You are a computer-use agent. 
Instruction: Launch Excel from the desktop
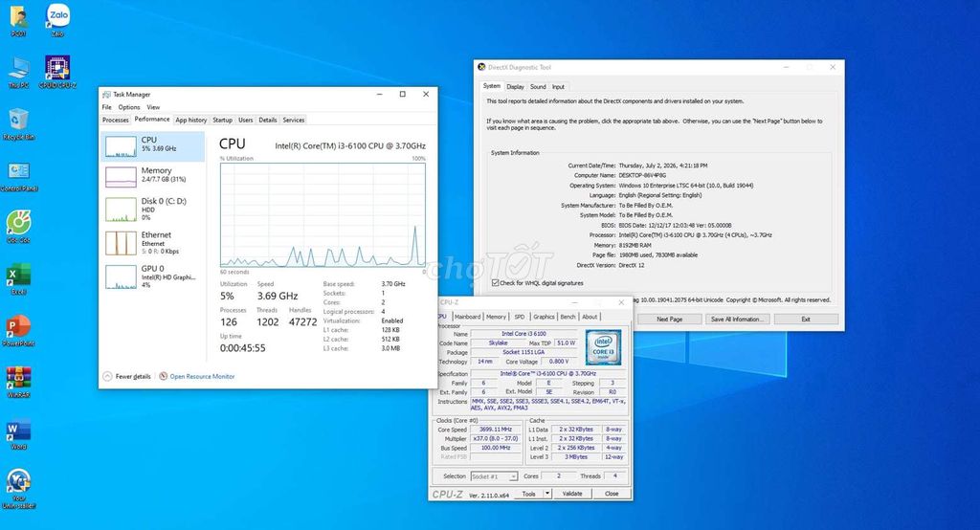tap(19, 278)
